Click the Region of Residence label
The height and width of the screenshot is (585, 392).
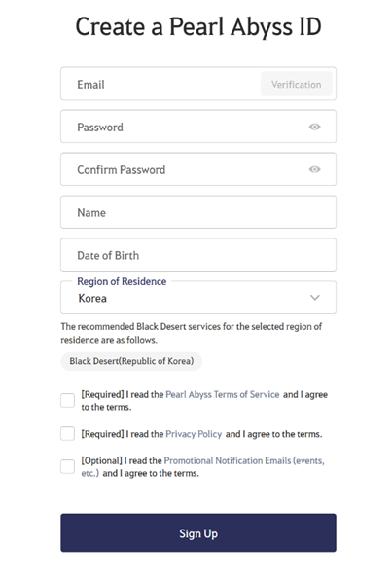point(122,281)
